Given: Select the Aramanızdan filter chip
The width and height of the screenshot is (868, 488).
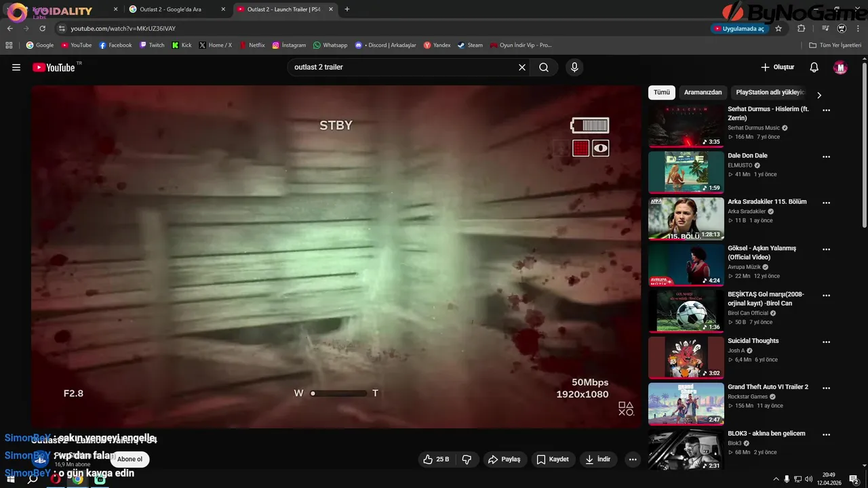Looking at the screenshot, I should [703, 92].
